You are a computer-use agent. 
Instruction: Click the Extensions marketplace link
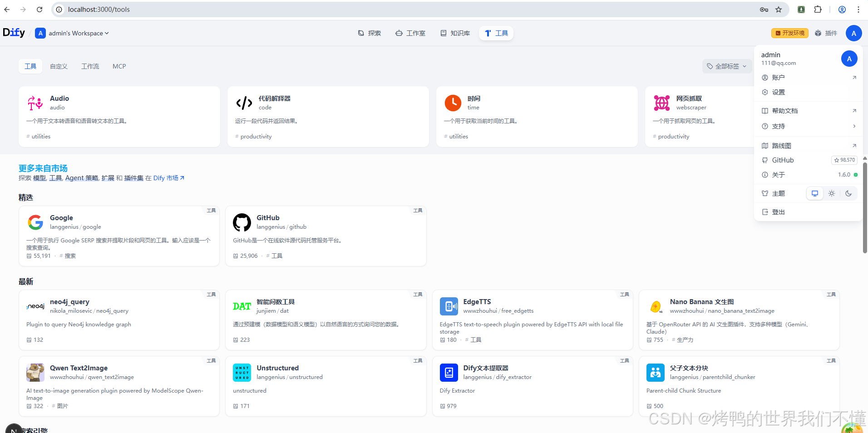click(108, 178)
